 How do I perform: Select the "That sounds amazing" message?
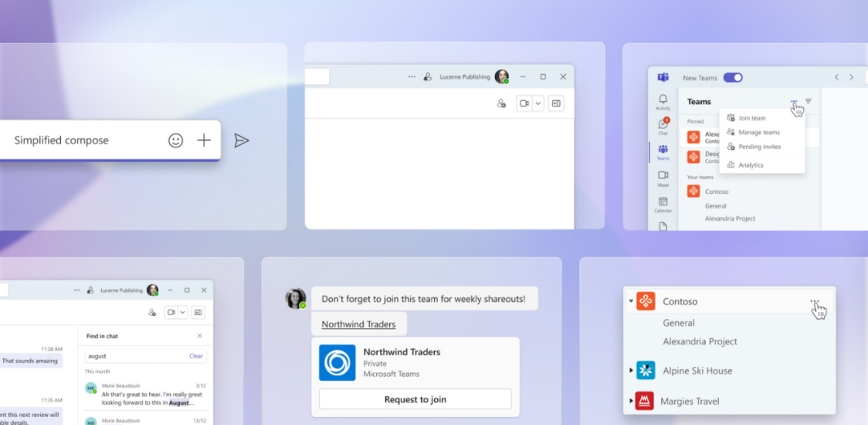click(x=30, y=361)
